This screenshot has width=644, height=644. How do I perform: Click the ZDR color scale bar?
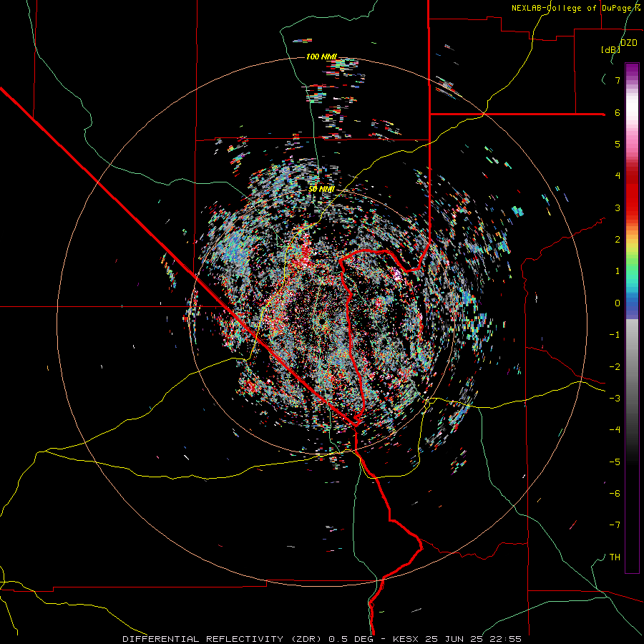(632, 318)
